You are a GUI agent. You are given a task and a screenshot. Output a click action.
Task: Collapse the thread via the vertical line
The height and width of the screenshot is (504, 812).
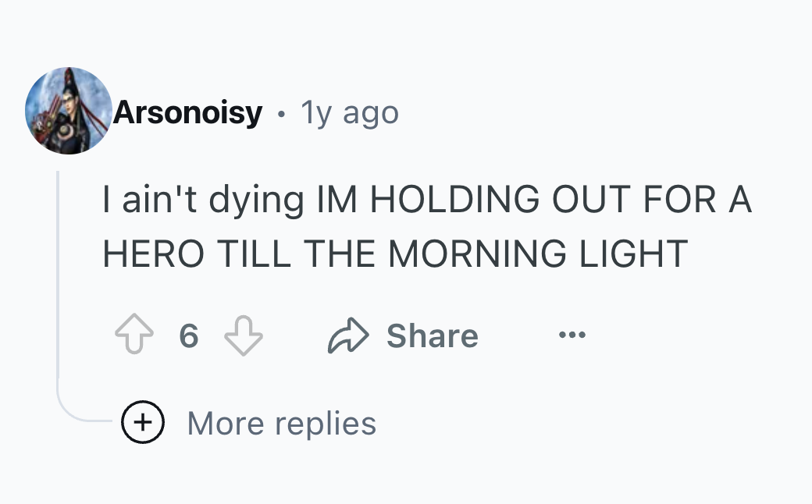pos(58,275)
